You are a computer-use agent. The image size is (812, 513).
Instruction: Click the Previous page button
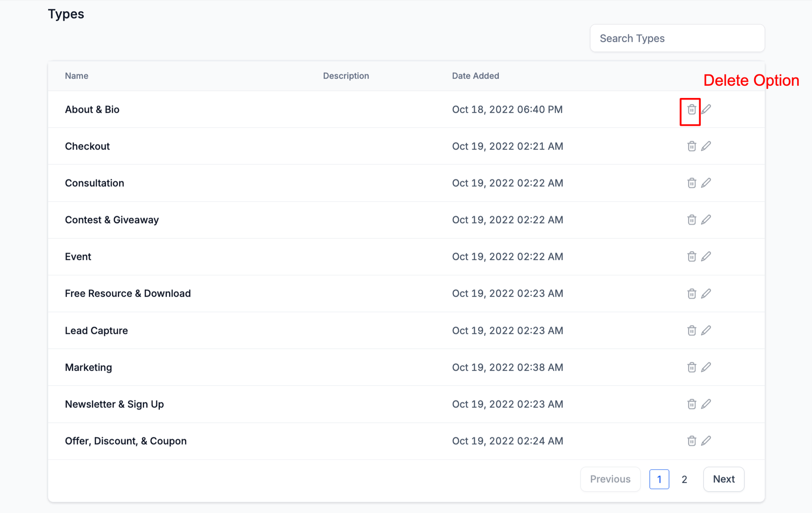tap(610, 479)
